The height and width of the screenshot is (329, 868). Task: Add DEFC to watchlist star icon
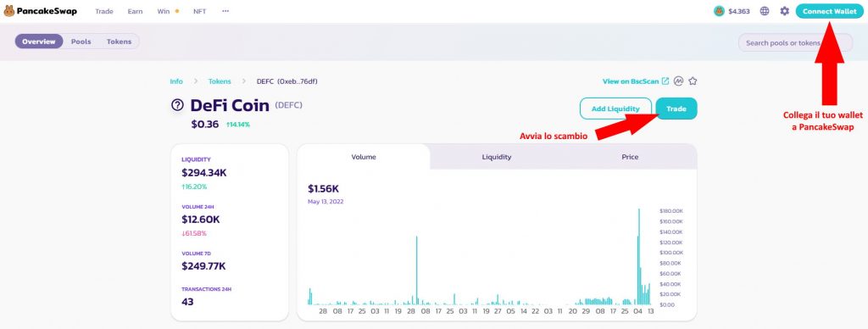(x=693, y=81)
